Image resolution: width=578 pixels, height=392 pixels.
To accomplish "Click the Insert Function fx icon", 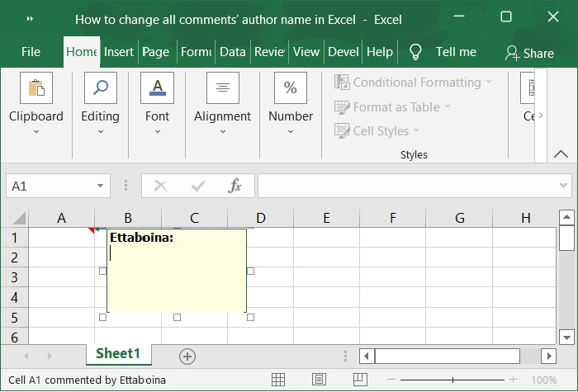I will pyautogui.click(x=235, y=186).
